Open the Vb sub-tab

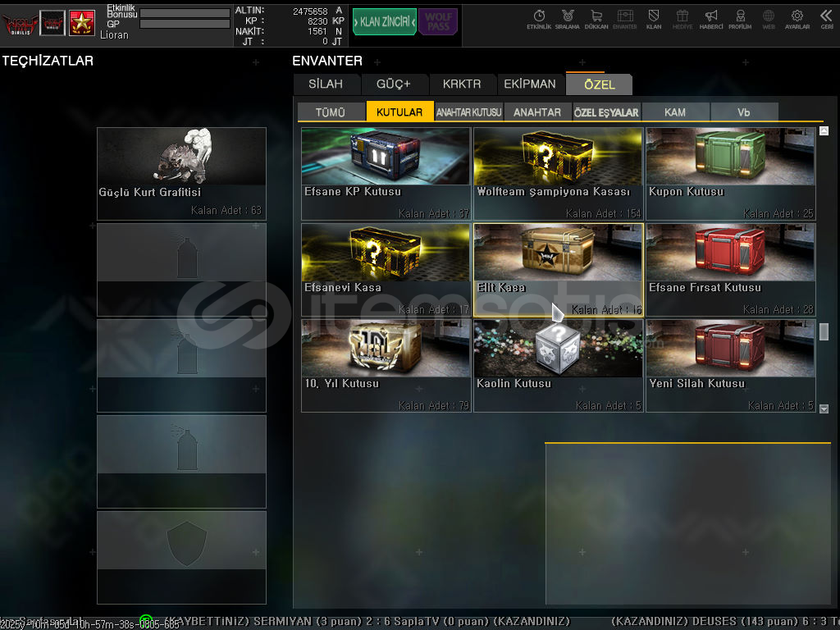coord(743,112)
